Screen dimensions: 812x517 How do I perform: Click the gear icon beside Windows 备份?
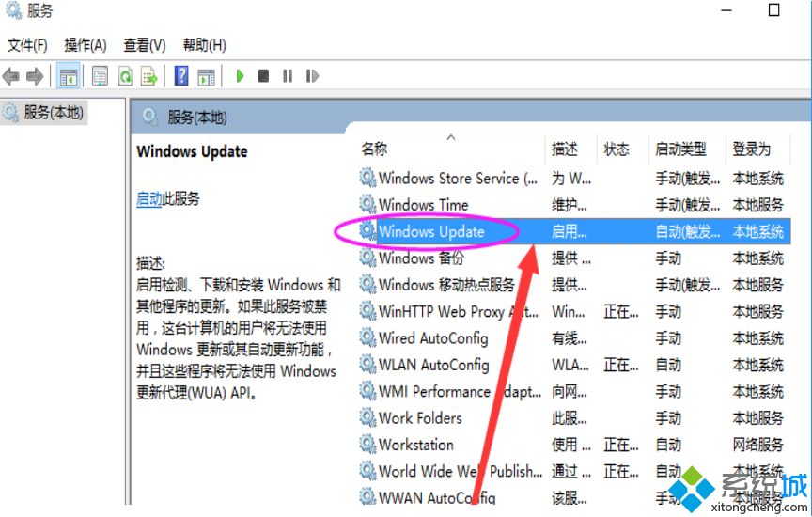pos(367,258)
